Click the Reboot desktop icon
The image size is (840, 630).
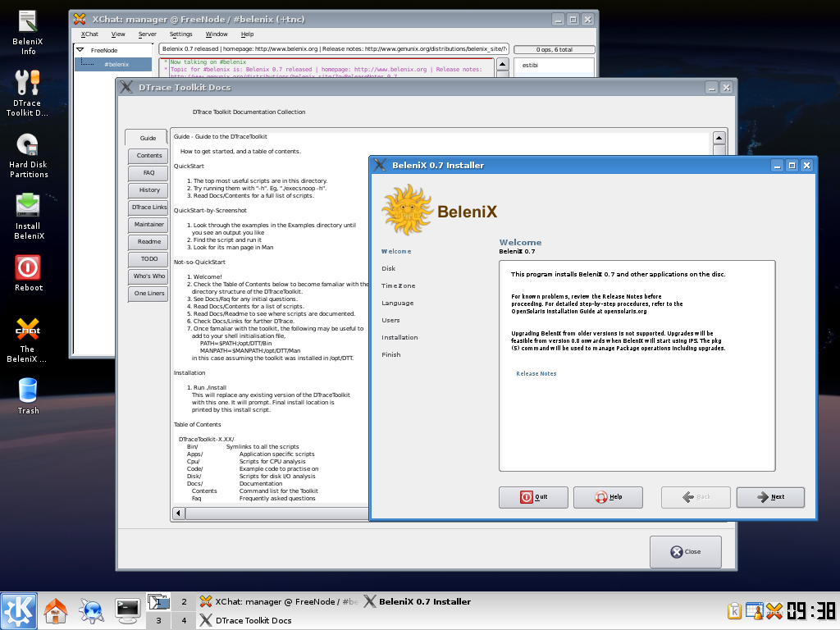point(29,273)
